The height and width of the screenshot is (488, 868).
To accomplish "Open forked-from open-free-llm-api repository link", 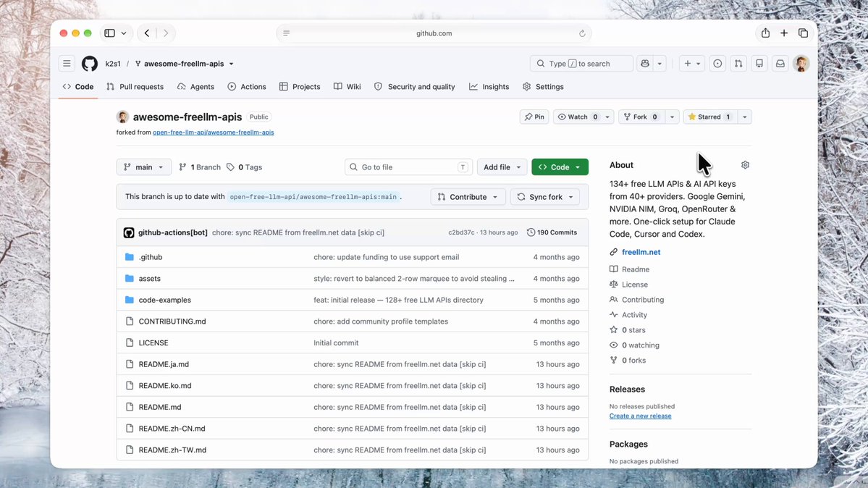I will pyautogui.click(x=213, y=132).
